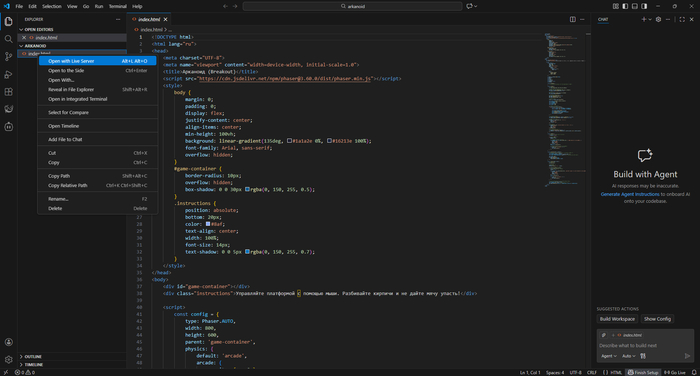Open the Explorer view in activity bar

tap(8, 21)
